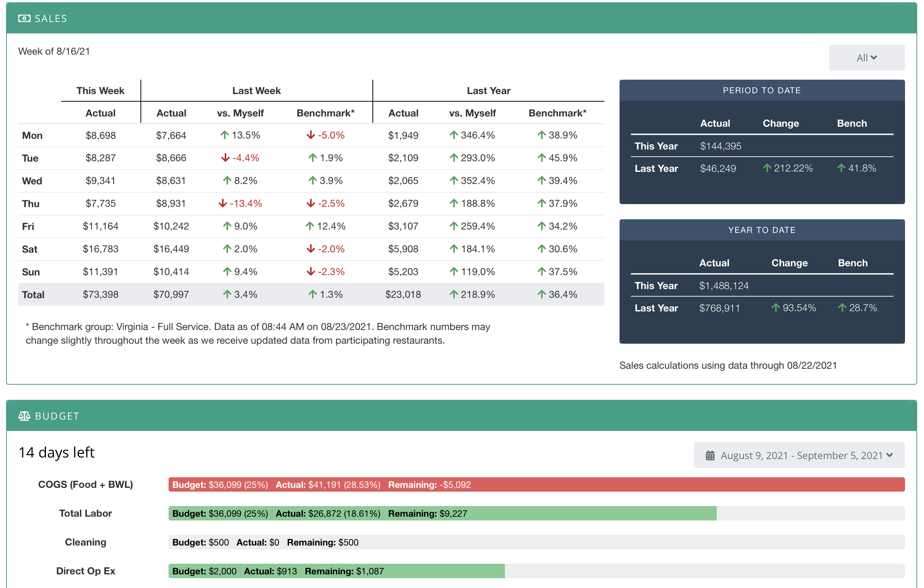Click the dollar bill icon in SALES header
Viewport: 924px width, 588px height.
click(x=24, y=18)
